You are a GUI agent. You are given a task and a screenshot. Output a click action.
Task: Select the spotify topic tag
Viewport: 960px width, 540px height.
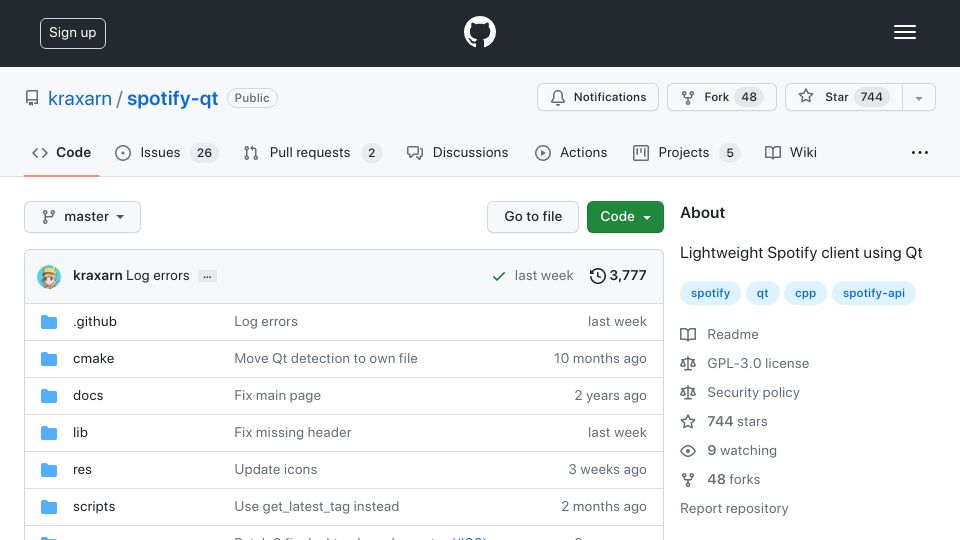[x=710, y=293]
